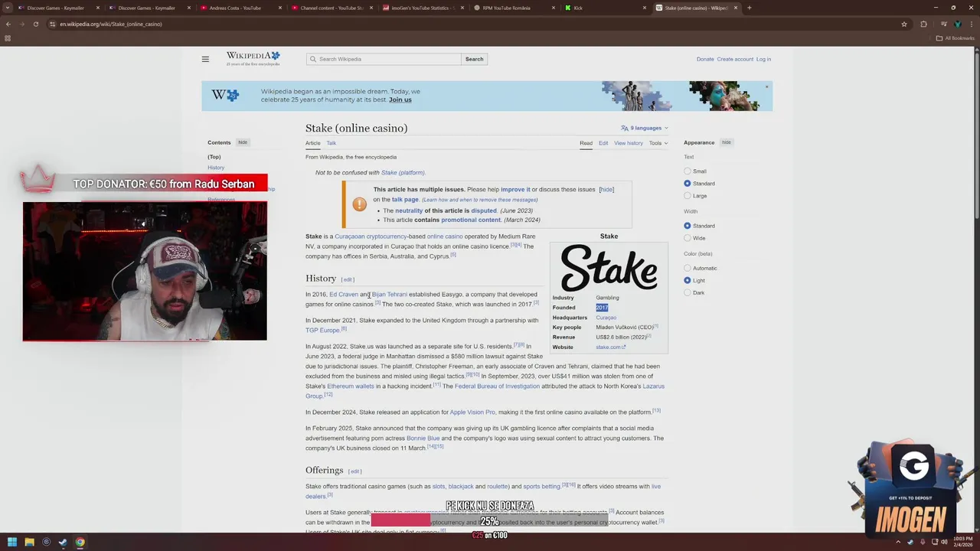Select Large text size
Screen dimensions: 980x551
[688, 196]
